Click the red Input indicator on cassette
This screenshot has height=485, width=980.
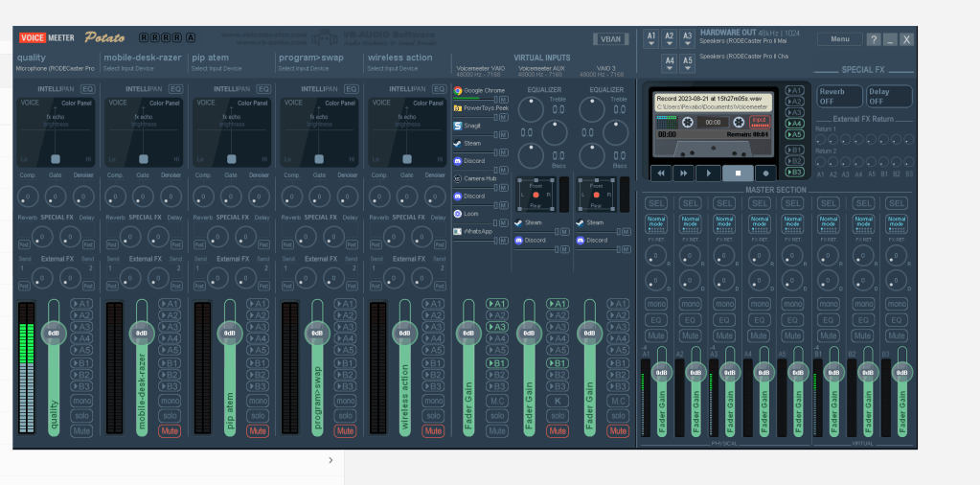760,122
